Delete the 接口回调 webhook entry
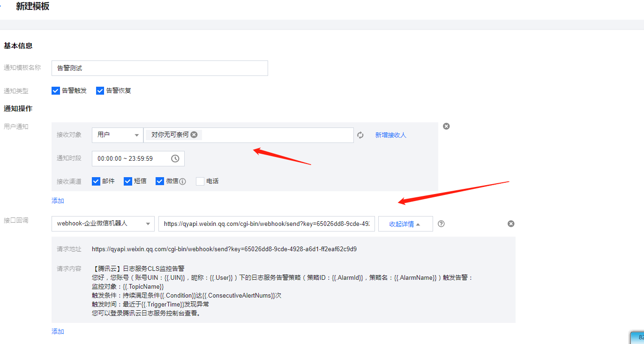This screenshot has width=644, height=344. [511, 224]
